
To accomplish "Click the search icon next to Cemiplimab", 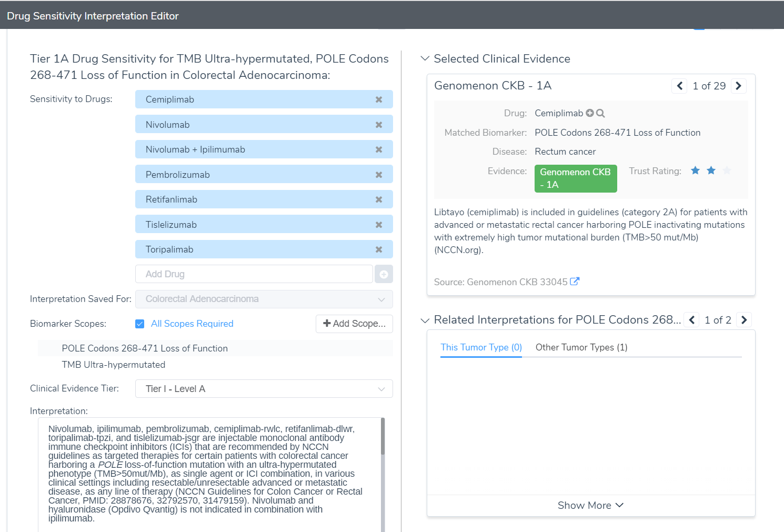I will 600,113.
